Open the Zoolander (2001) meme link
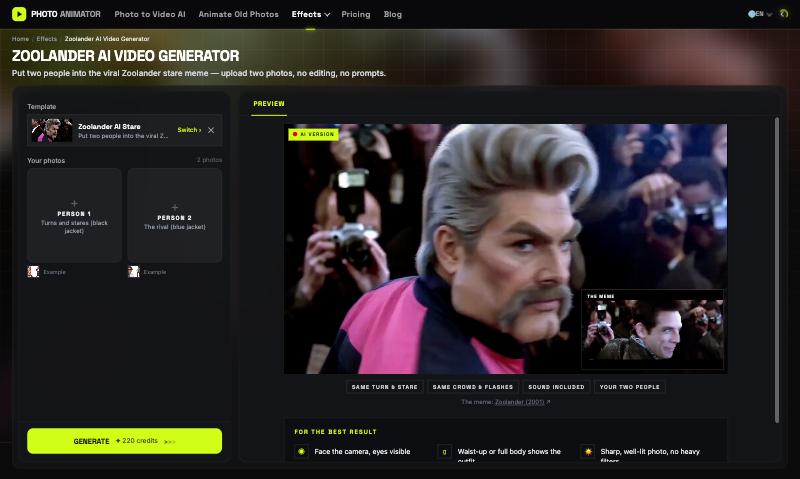Image resolution: width=800 pixels, height=479 pixels. coord(520,402)
